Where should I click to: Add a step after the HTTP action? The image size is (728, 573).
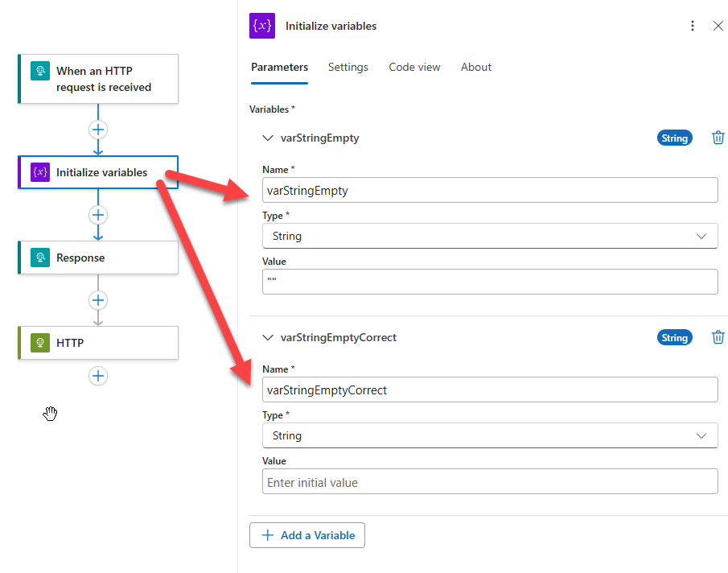tap(98, 376)
